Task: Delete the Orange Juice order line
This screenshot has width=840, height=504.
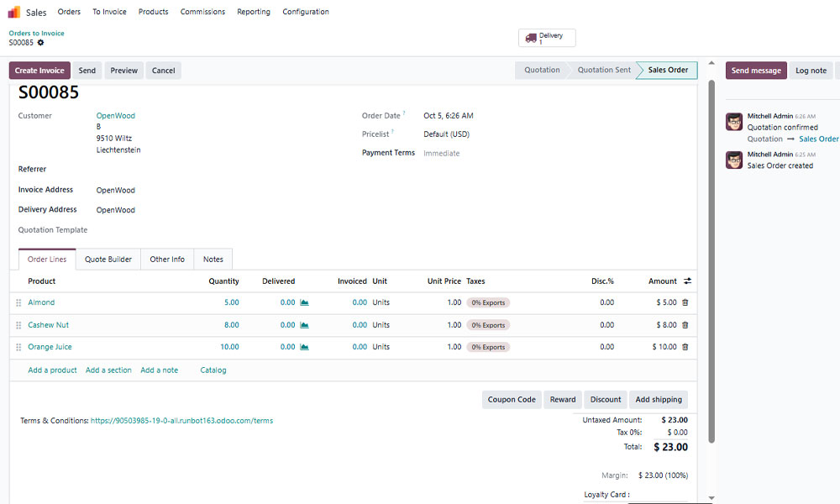Action: [x=685, y=347]
